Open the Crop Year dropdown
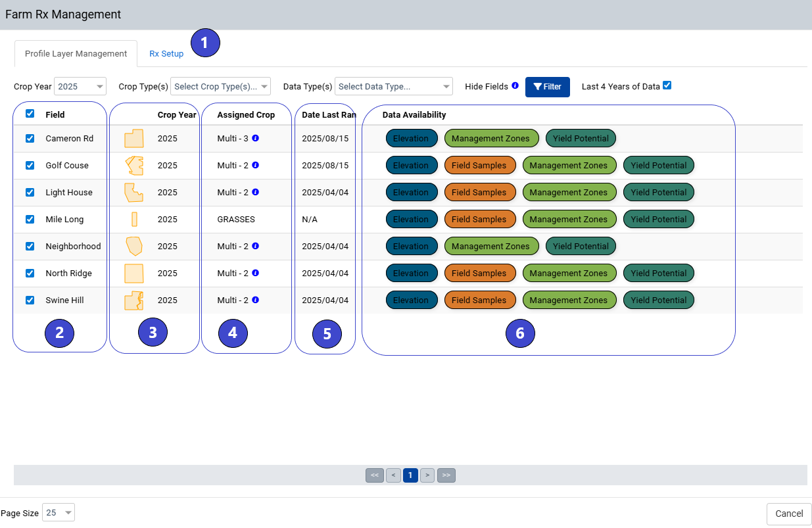 pos(80,86)
